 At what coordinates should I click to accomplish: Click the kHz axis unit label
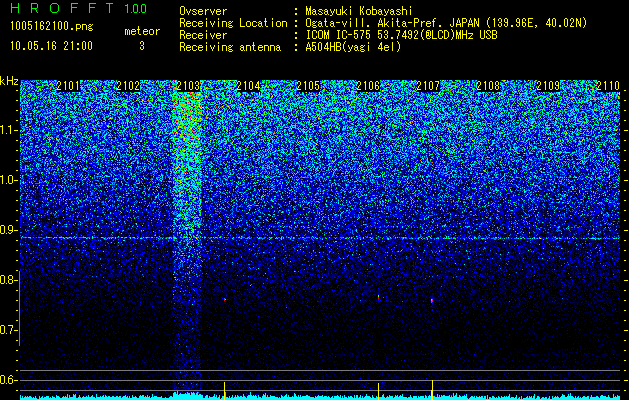9,81
